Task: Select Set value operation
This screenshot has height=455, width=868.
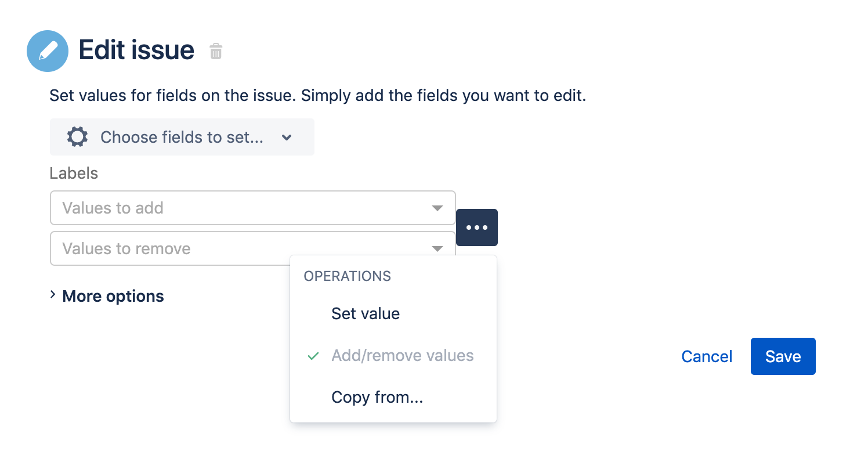Action: pyautogui.click(x=366, y=314)
